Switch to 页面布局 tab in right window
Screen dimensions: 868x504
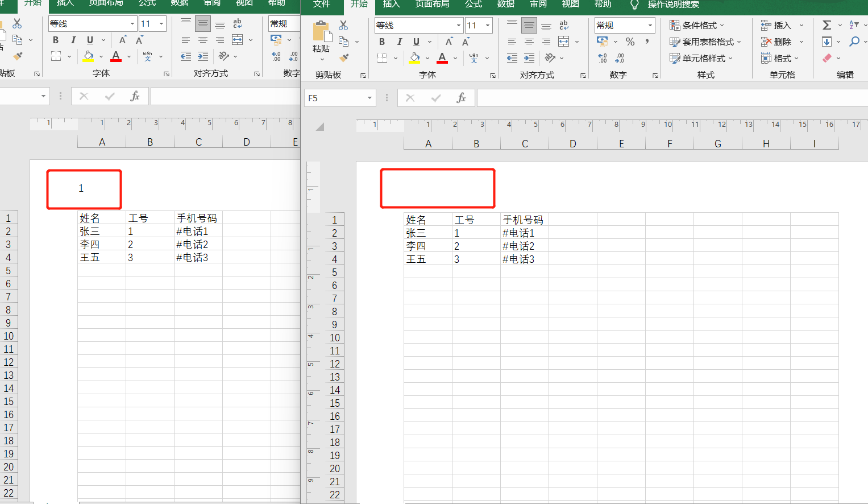click(x=433, y=5)
